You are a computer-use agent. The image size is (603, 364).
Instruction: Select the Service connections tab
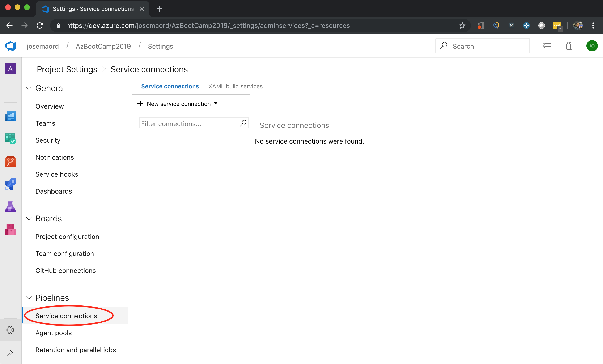(170, 86)
